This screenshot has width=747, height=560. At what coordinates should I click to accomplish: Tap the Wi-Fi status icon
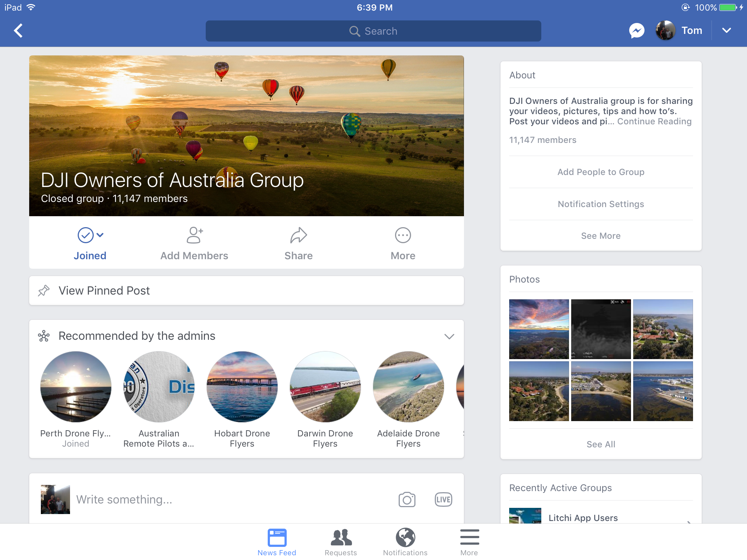tap(31, 7)
